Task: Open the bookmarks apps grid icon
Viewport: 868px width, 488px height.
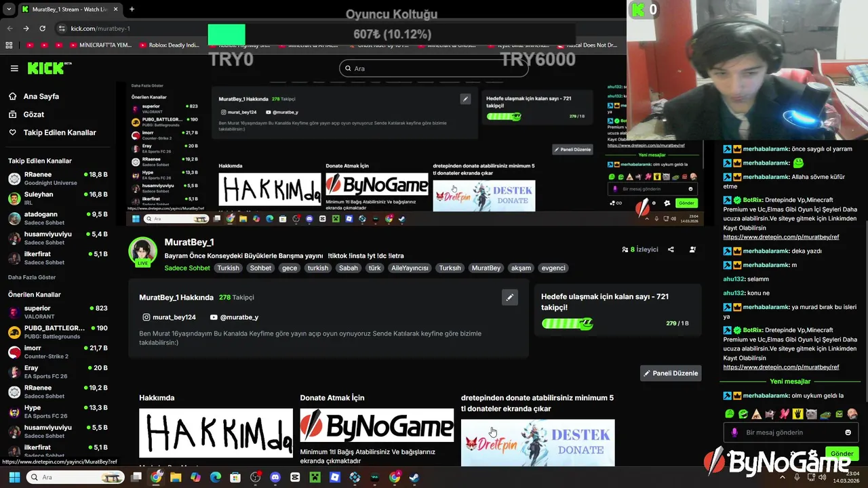Action: [x=9, y=45]
